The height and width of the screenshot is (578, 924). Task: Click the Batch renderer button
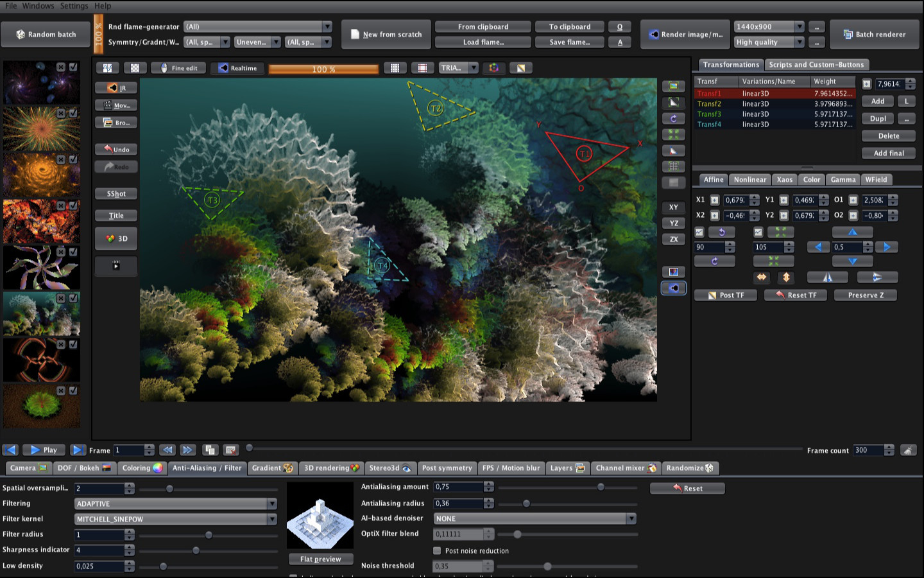point(874,35)
